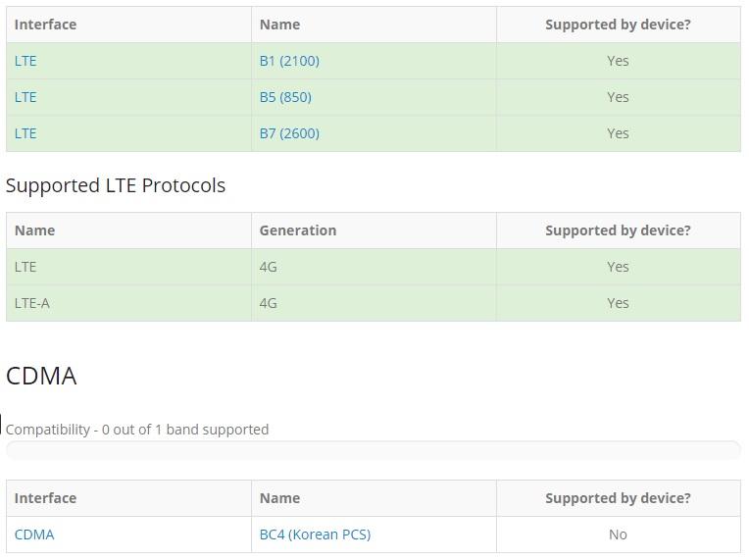
Task: Open the B1 (2100) band link
Action: pyautogui.click(x=289, y=61)
